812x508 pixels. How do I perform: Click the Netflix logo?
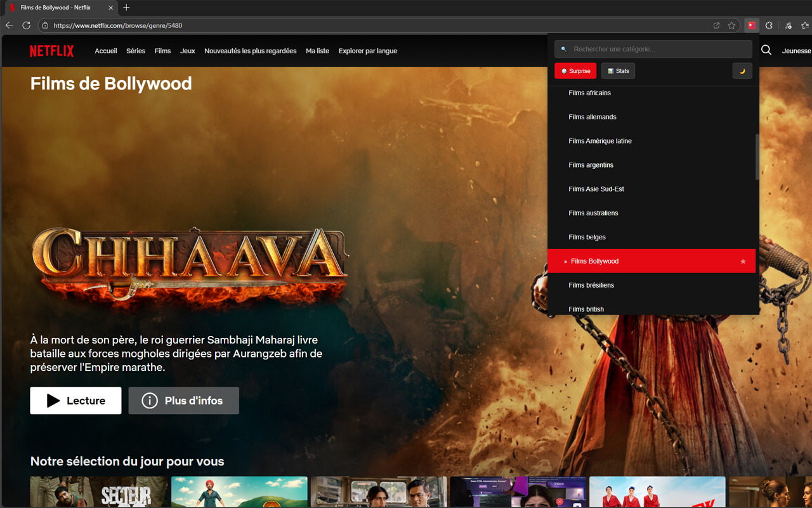(x=51, y=51)
